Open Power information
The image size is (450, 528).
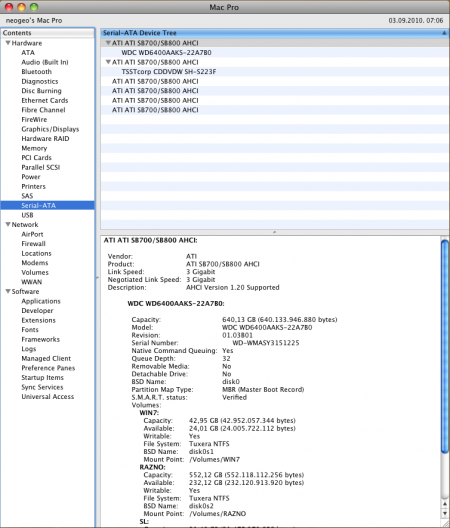(31, 177)
